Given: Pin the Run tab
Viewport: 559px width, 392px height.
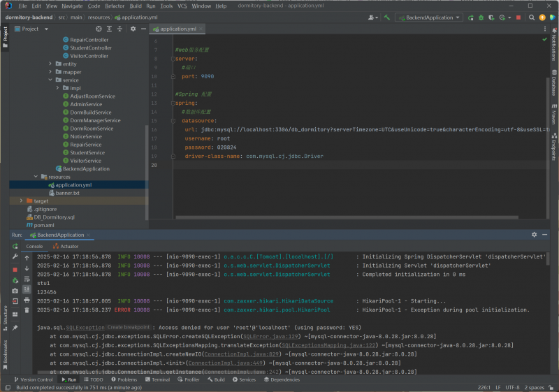Looking at the screenshot, I should [x=15, y=328].
